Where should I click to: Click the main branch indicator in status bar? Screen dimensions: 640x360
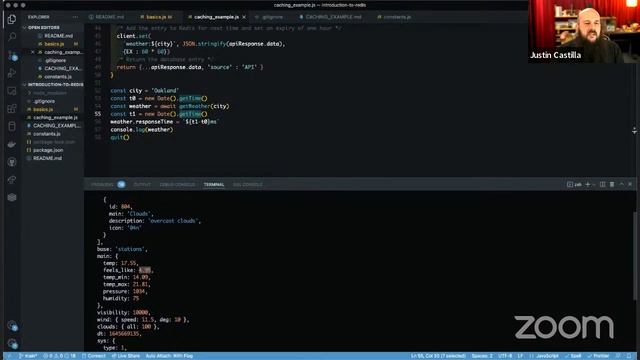coord(28,356)
